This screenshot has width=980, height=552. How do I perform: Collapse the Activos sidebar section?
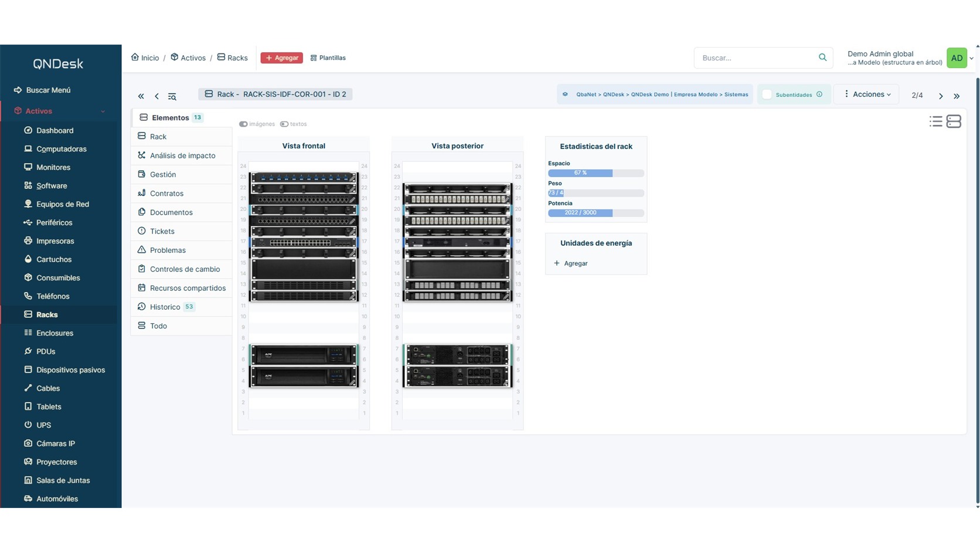point(103,111)
